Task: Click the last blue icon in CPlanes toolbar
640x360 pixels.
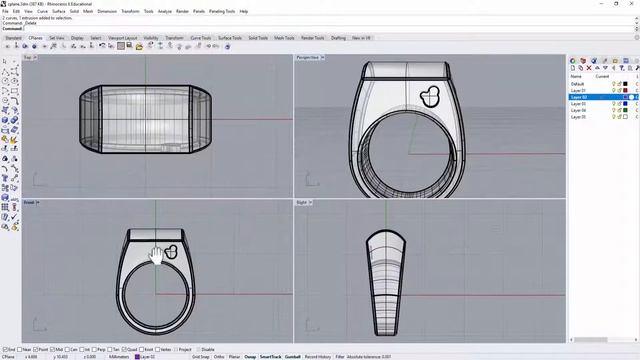Action: pos(227,47)
